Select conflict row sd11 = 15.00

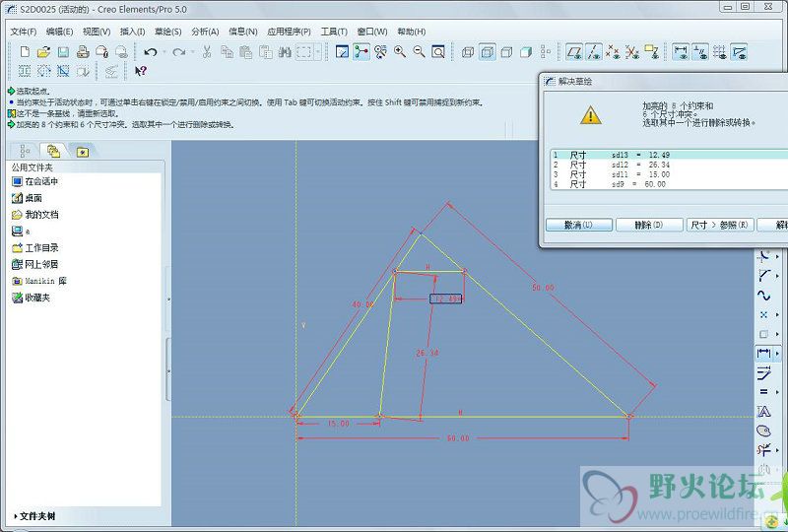click(x=670, y=174)
